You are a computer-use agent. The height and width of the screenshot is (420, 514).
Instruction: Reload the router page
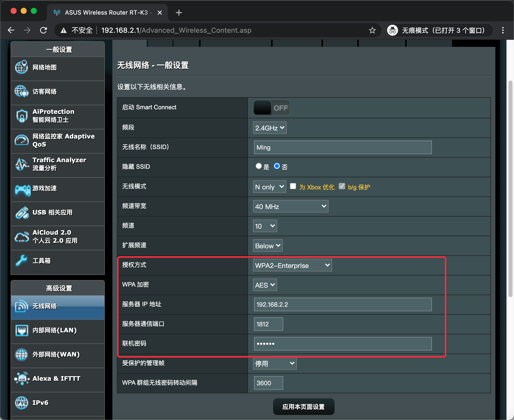[x=44, y=30]
